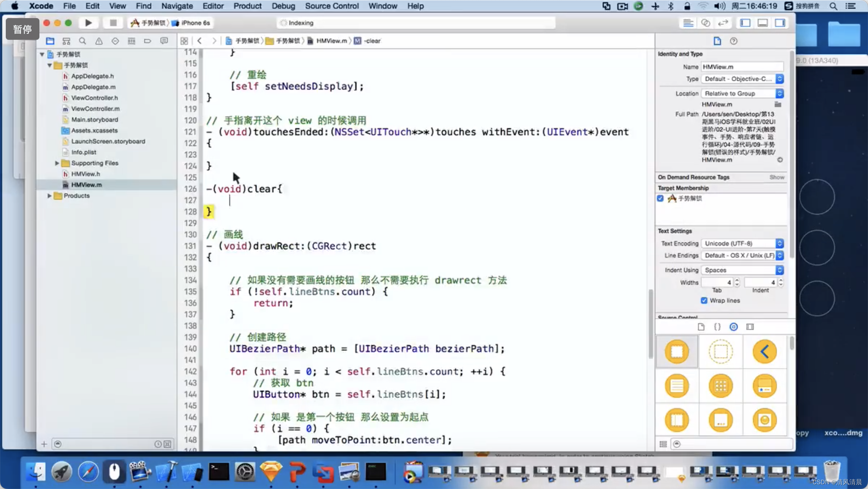Select the back navigation arrow button

point(199,41)
